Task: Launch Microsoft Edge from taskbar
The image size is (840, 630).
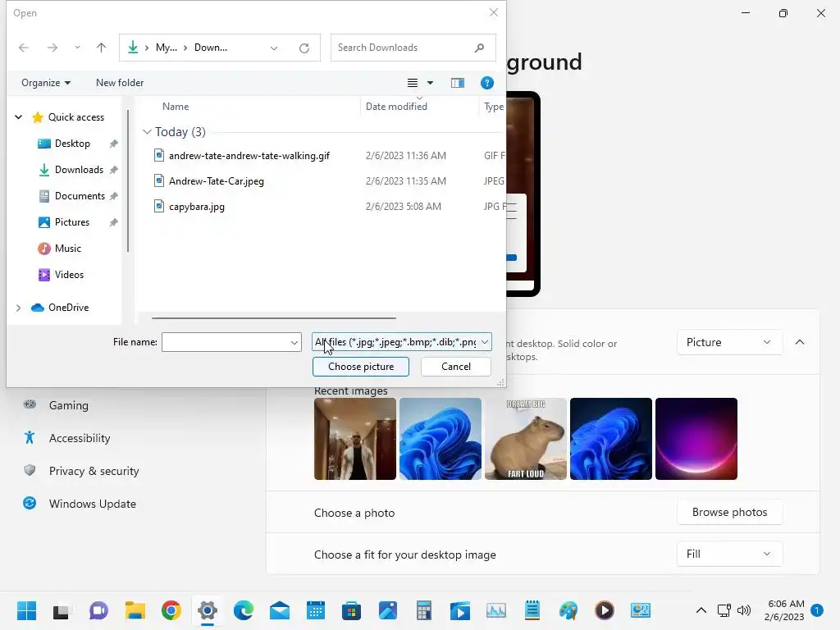Action: click(x=243, y=610)
